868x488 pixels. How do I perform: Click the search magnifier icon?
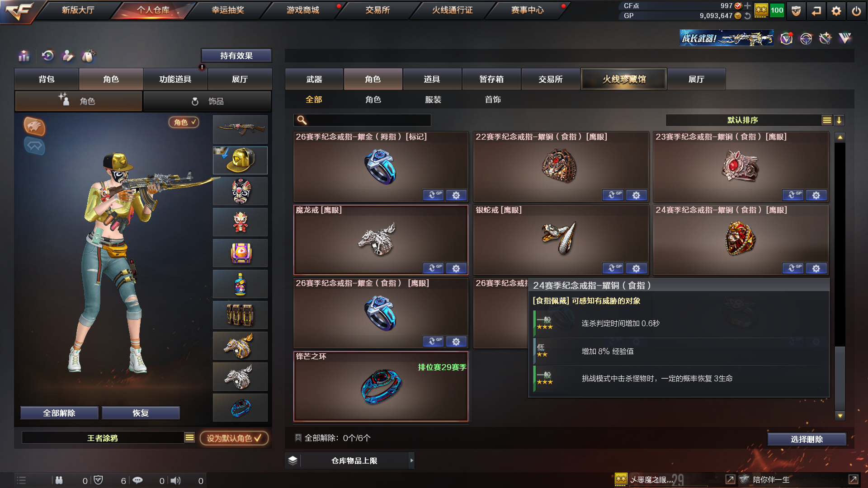(x=302, y=120)
